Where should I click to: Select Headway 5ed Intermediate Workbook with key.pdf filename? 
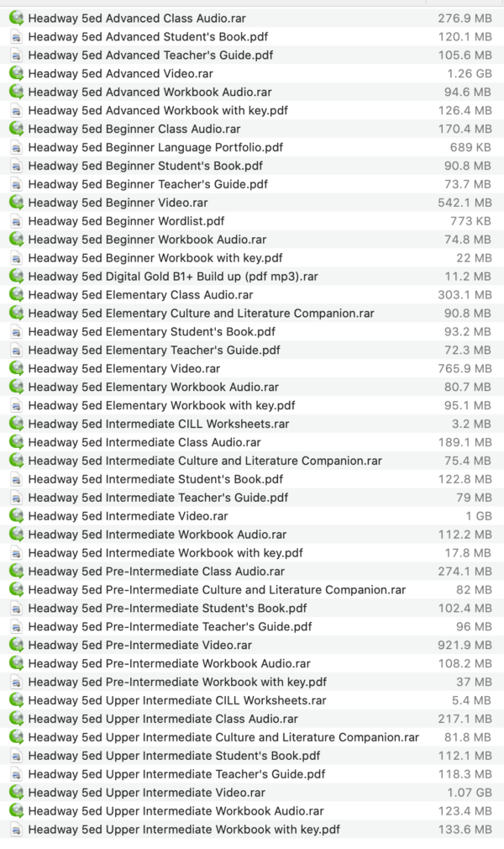pos(165,553)
